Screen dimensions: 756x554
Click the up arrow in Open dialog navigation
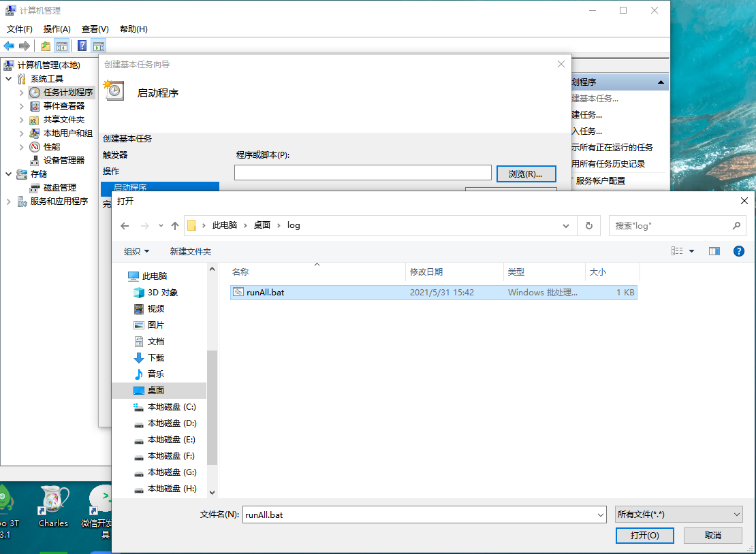coord(175,225)
